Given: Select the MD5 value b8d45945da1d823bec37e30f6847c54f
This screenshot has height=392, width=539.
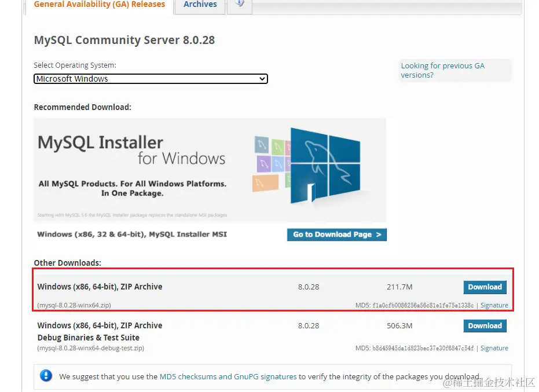Looking at the screenshot, I should click(423, 348).
